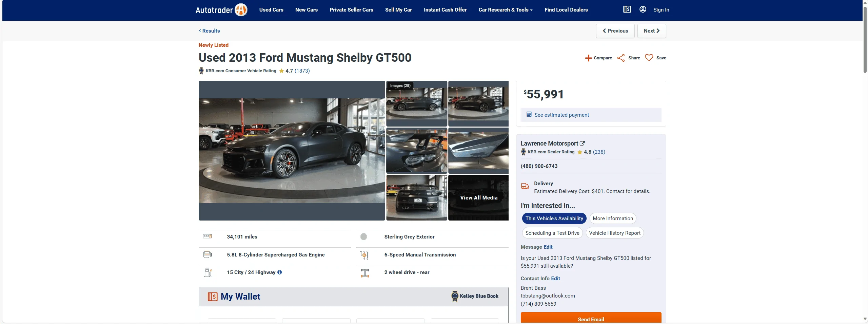Select the More Information option

pos(613,218)
